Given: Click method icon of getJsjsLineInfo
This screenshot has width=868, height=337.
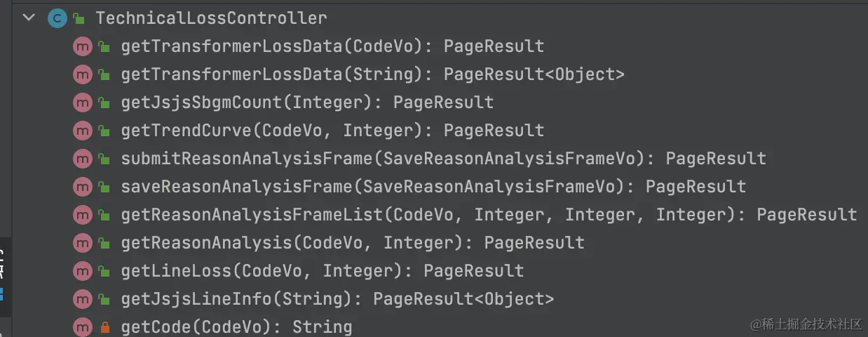Looking at the screenshot, I should (x=83, y=299).
